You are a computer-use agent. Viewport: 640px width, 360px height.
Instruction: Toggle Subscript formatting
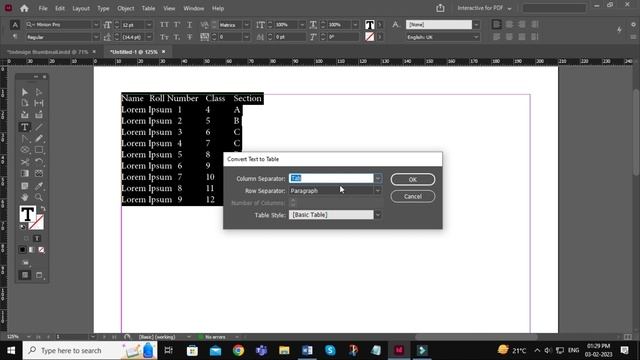[x=177, y=37]
